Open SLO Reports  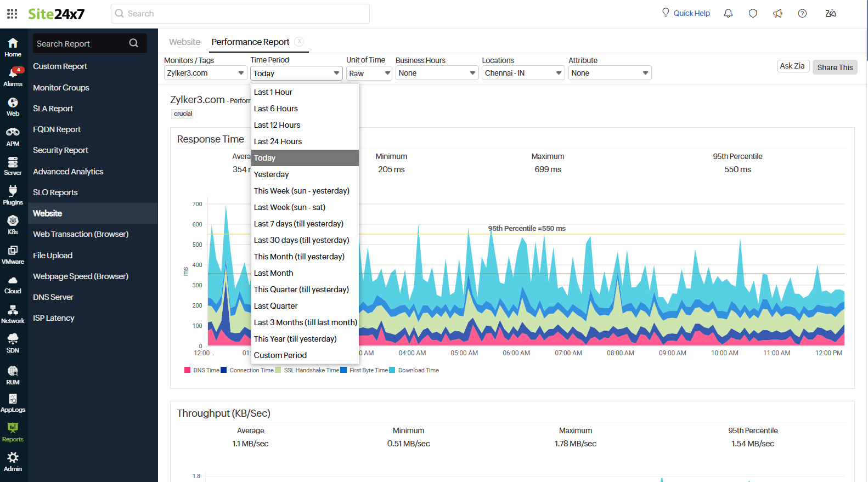point(55,192)
